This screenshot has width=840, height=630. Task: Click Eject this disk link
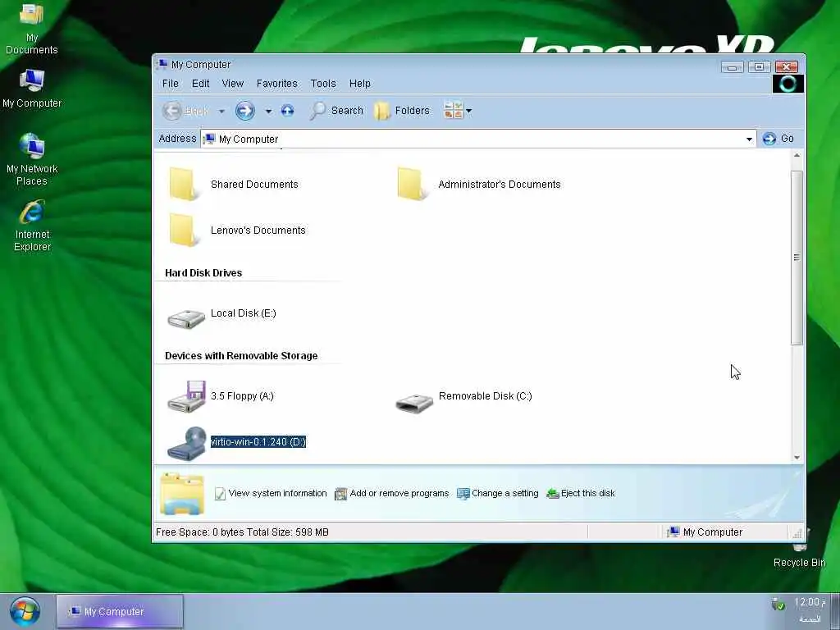coord(581,493)
